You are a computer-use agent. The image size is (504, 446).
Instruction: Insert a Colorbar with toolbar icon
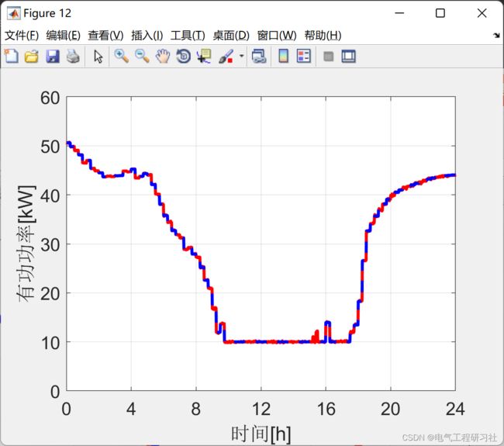284,57
